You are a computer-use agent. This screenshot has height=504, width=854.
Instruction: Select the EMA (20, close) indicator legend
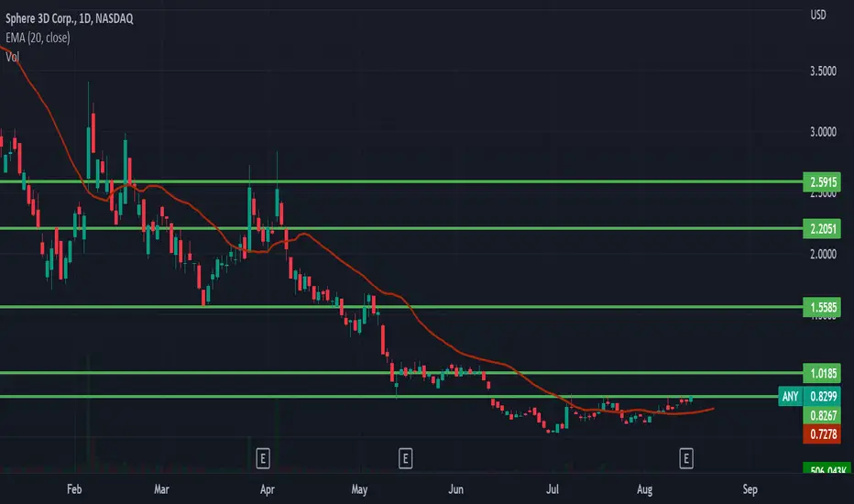coord(38,38)
